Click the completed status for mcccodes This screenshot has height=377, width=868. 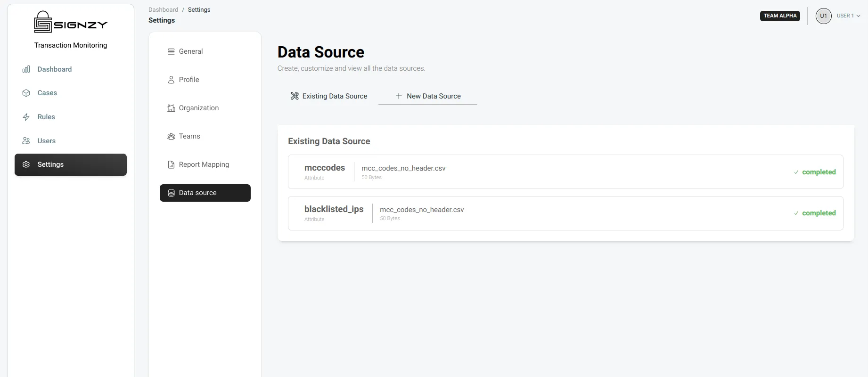pyautogui.click(x=819, y=172)
